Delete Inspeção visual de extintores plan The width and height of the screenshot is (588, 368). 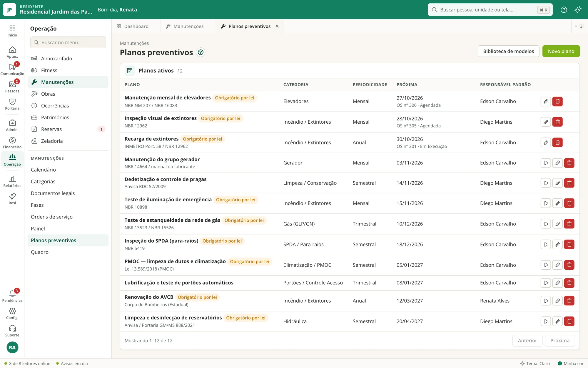pos(557,122)
